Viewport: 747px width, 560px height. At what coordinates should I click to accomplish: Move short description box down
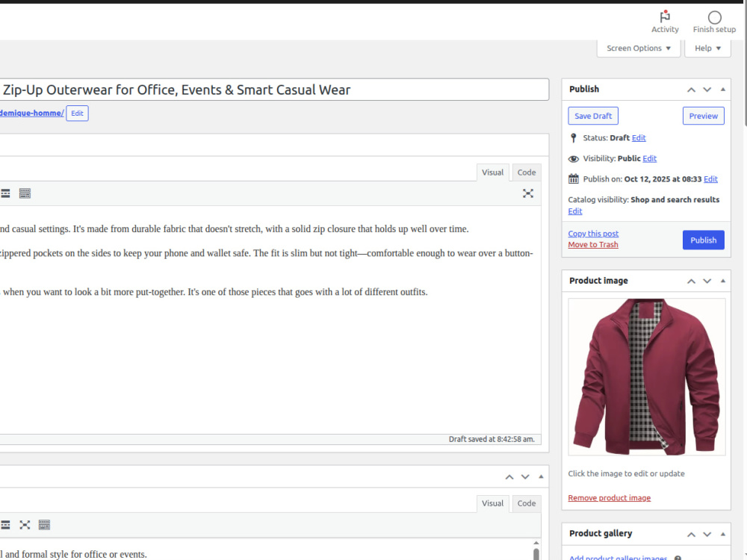[x=525, y=476]
